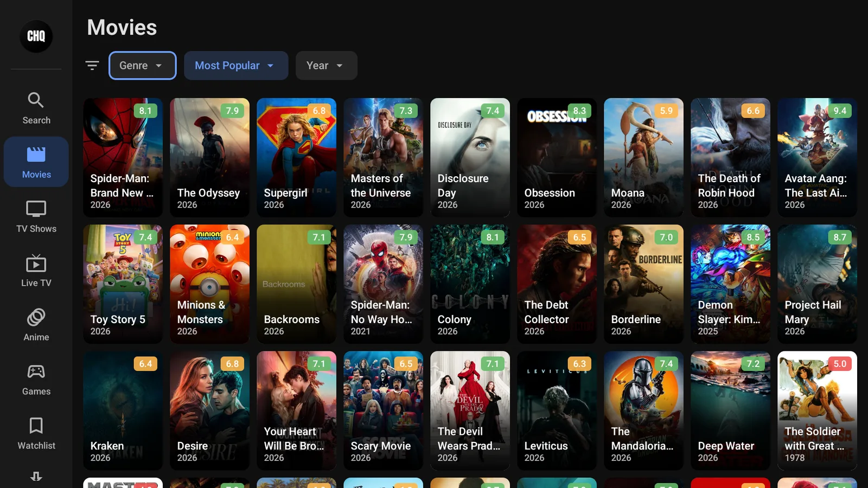Open Spider-Man: No Way Home card

pyautogui.click(x=384, y=284)
